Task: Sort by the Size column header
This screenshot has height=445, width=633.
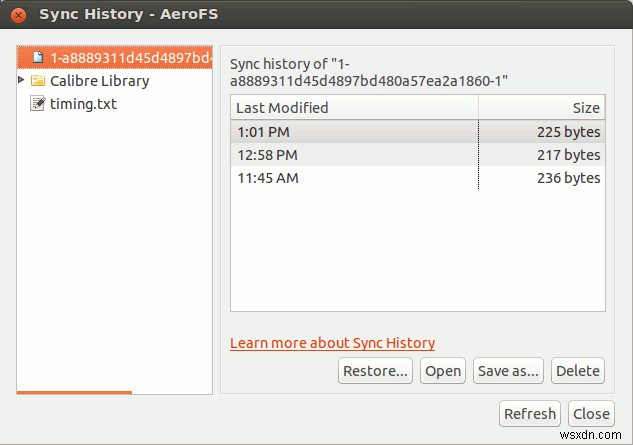Action: (542, 107)
